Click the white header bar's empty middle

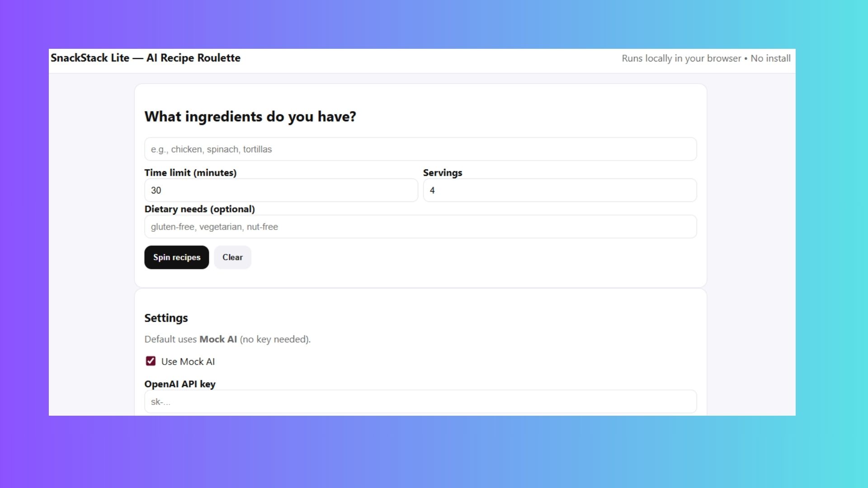click(x=429, y=61)
